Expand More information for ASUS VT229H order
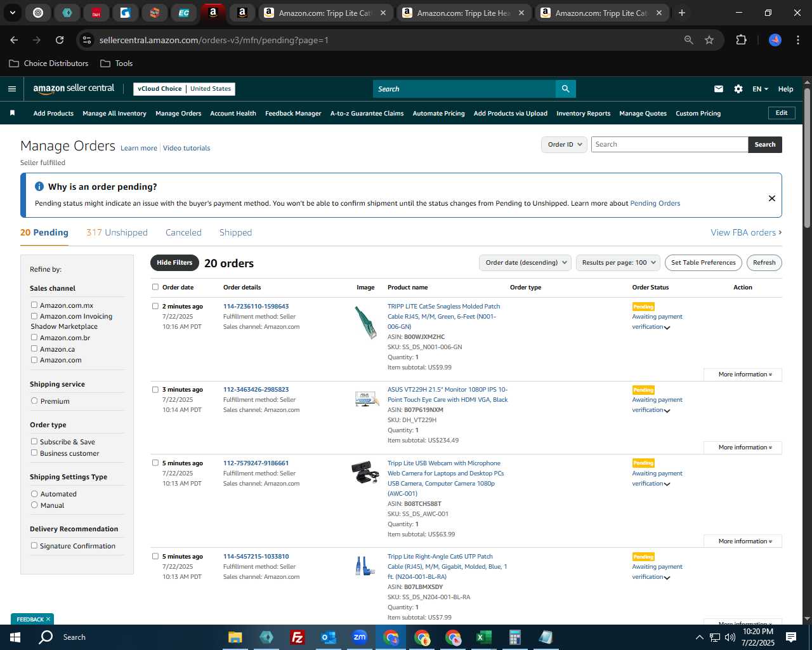Screen dimensions: 812x650 [743, 448]
